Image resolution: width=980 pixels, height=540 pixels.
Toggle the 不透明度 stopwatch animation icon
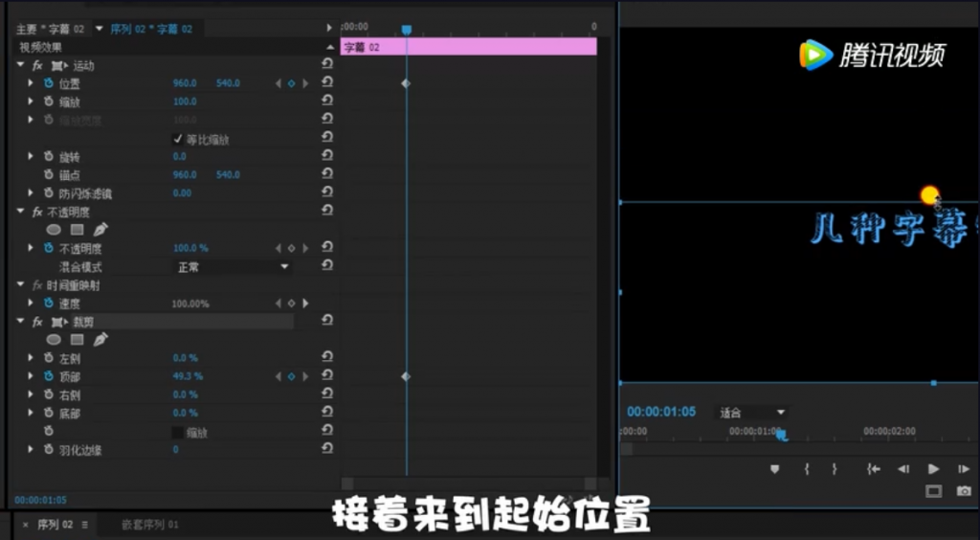(x=49, y=248)
